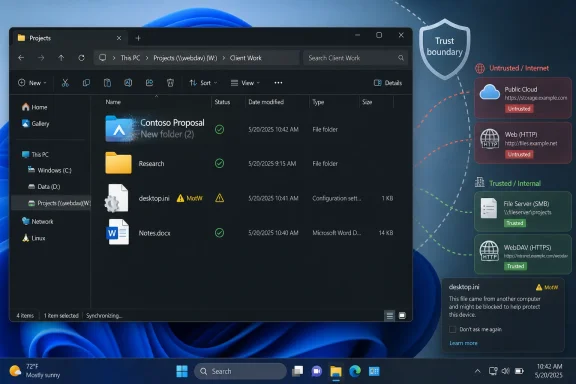Click the Delete trash icon in the toolbar

170,83
